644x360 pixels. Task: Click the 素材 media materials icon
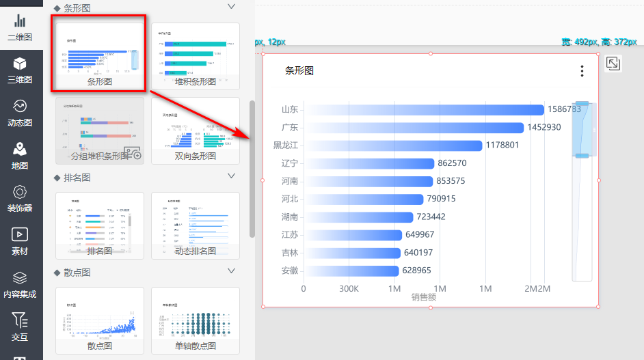pyautogui.click(x=20, y=240)
